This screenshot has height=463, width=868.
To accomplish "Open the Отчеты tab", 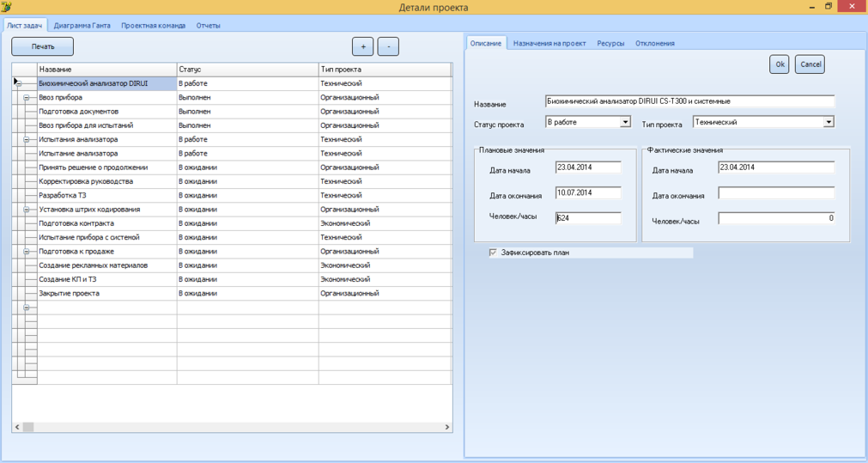I will pos(208,26).
